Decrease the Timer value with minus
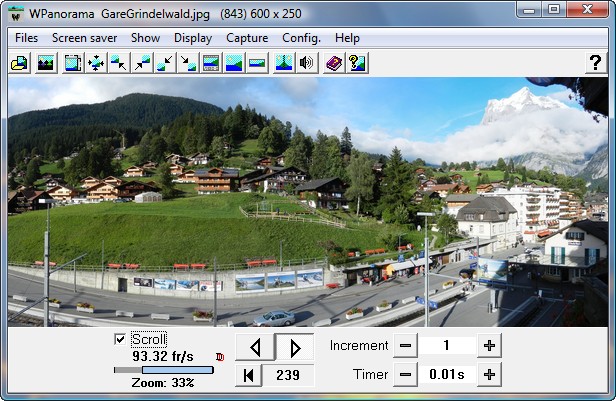 point(405,375)
